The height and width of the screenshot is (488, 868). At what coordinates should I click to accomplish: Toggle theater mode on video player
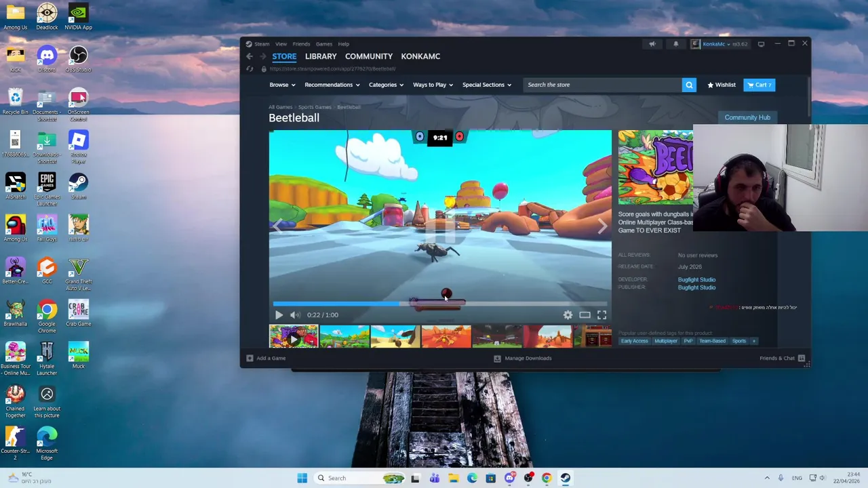585,315
